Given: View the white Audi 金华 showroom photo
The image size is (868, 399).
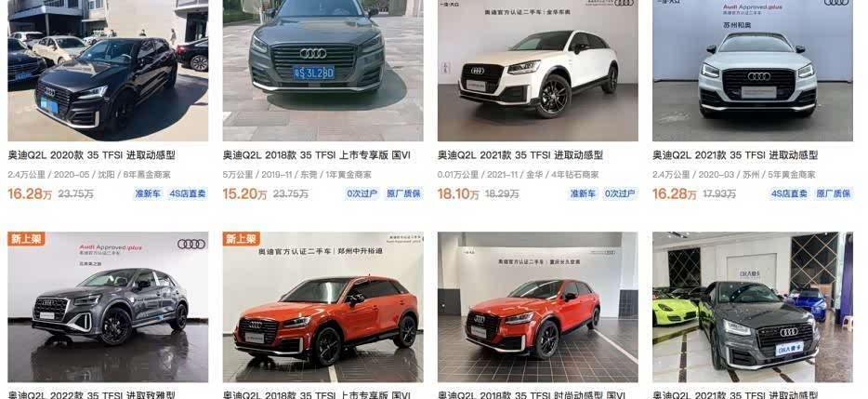Looking at the screenshot, I should coord(537,71).
